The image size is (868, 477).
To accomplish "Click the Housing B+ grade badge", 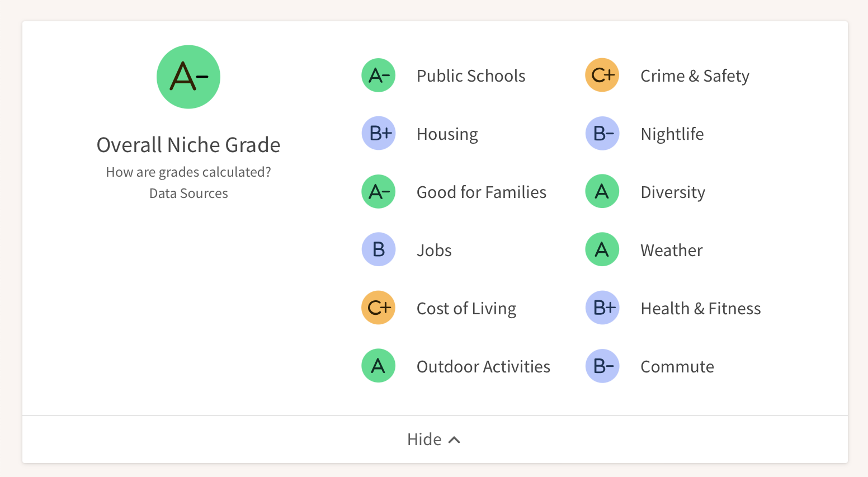I will pyautogui.click(x=379, y=134).
